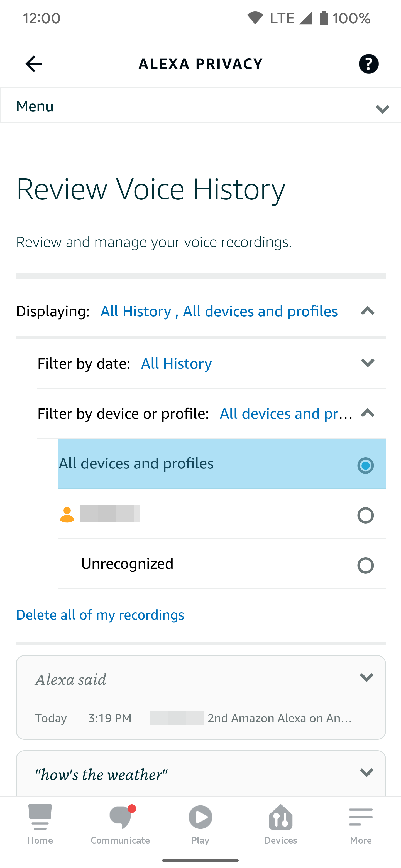Screen dimensions: 401x868
Task: Go back with the arrow icon
Action: tap(34, 64)
